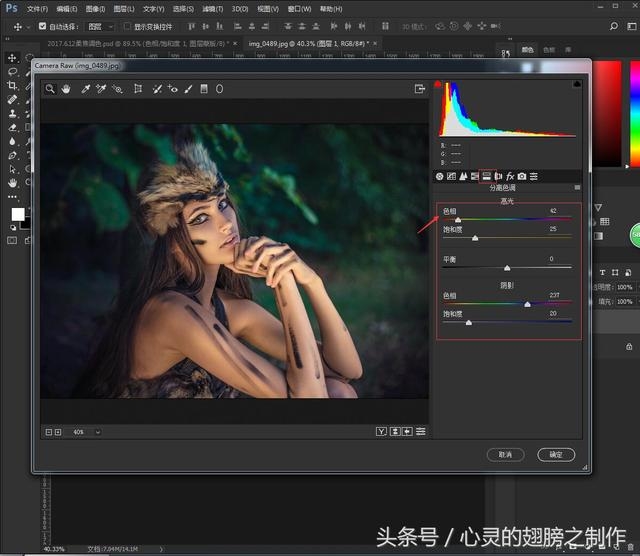Open the Effects fx panel tab
The image size is (640, 556).
point(510,176)
